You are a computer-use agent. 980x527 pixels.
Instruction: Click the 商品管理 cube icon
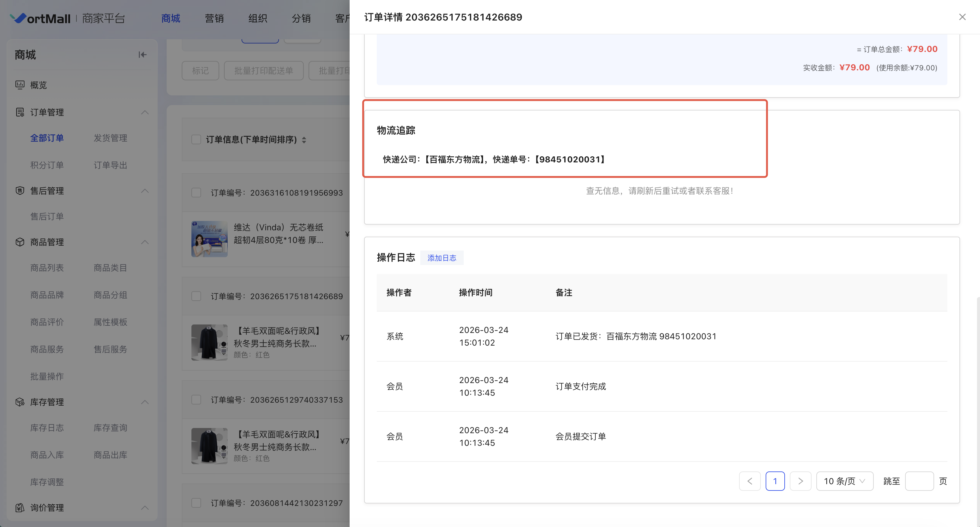20,242
